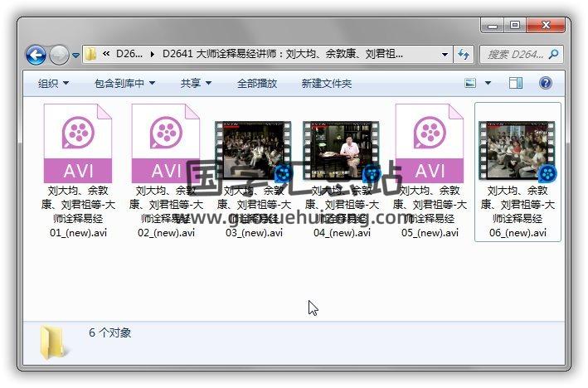Screen dimensions: 588x388
Task: Select the 04_(new).avi video thumbnail
Action: [342, 151]
